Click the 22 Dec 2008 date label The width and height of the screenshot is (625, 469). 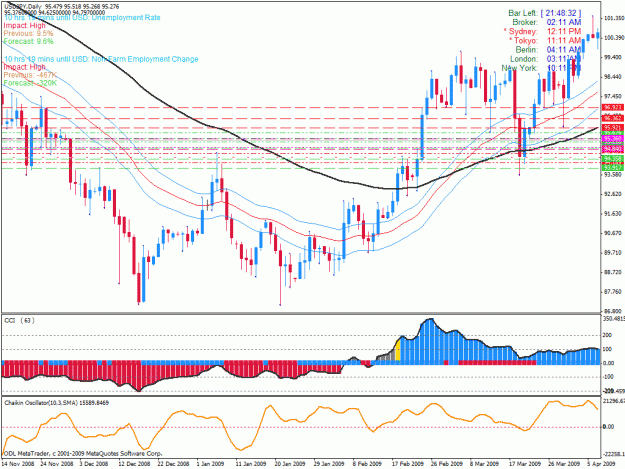(x=173, y=464)
